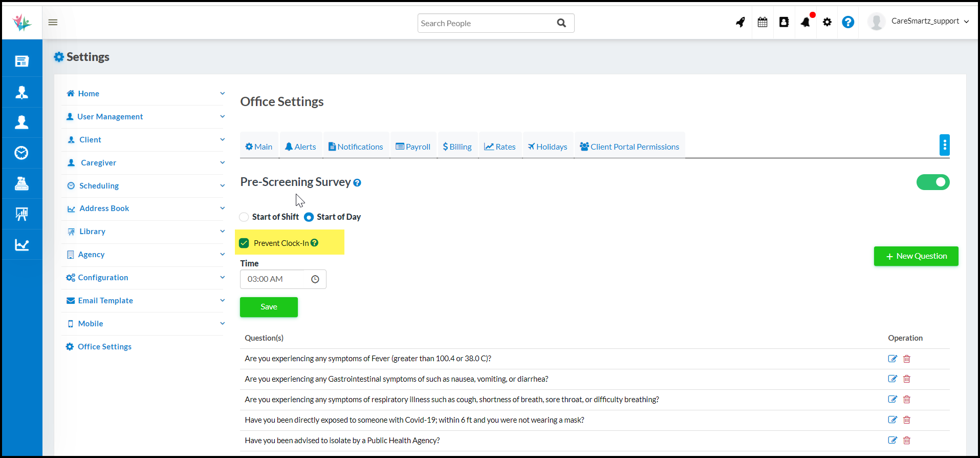The image size is (980, 458).
Task: Click the green Save button
Action: pyautogui.click(x=269, y=307)
